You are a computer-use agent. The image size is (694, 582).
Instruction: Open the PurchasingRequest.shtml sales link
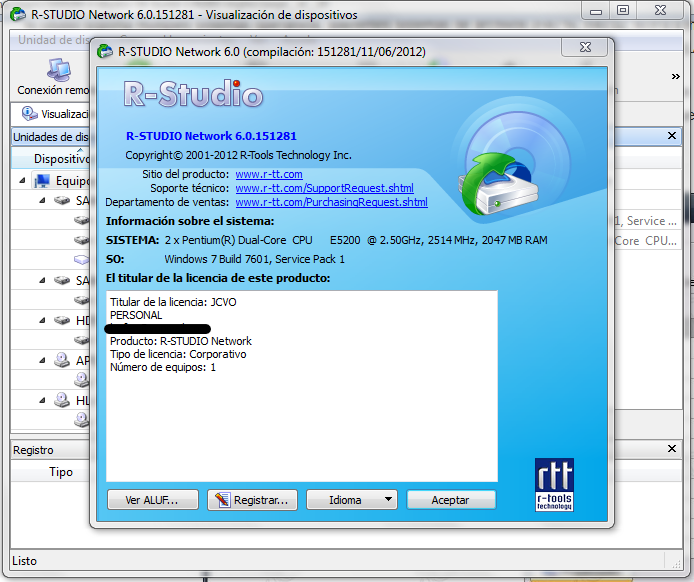pyautogui.click(x=332, y=202)
